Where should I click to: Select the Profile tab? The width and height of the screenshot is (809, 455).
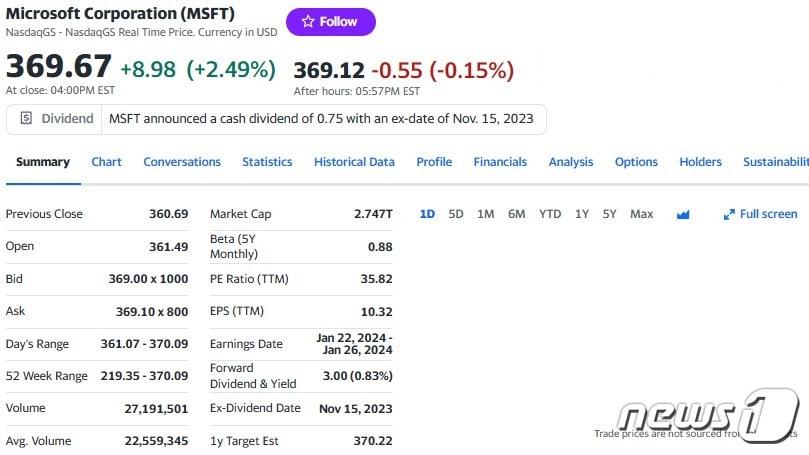click(434, 162)
